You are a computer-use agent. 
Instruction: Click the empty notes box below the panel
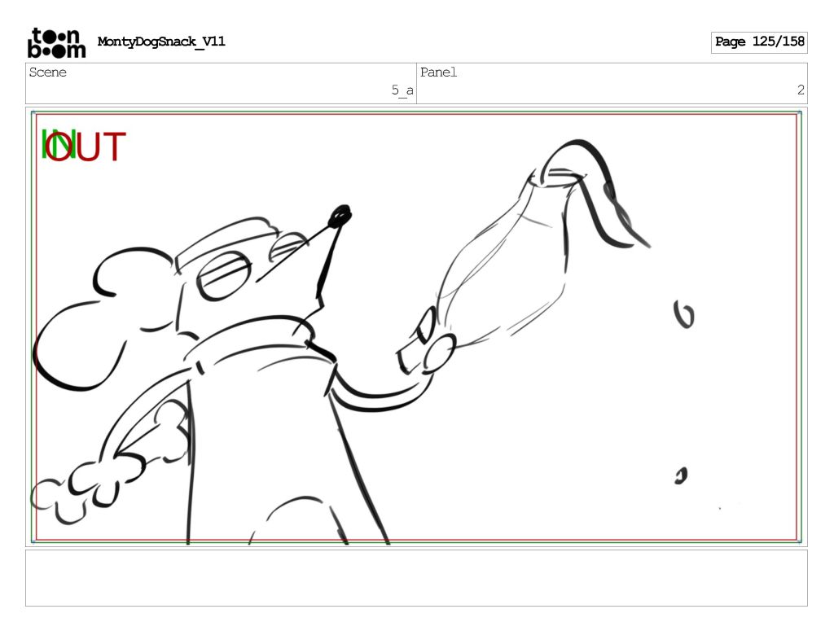(416, 577)
